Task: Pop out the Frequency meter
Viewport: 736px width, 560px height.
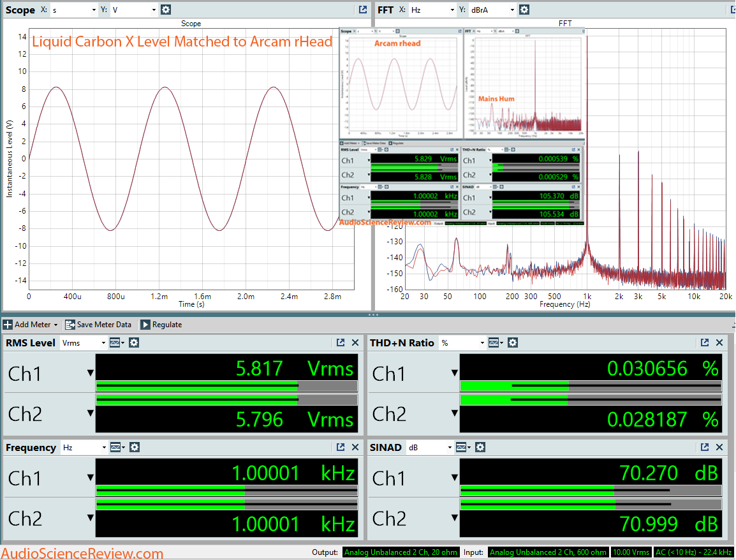Action: click(341, 447)
